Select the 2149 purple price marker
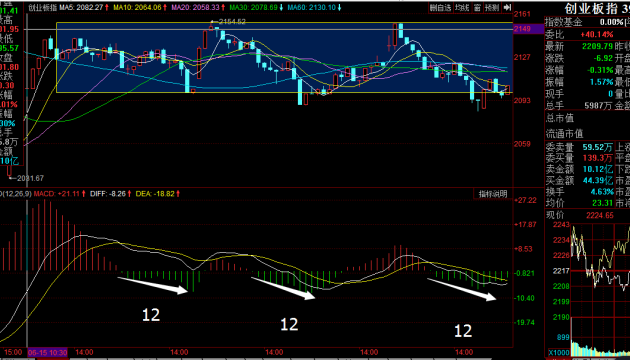Image resolution: width=630 pixels, height=361 pixels. 529,29
